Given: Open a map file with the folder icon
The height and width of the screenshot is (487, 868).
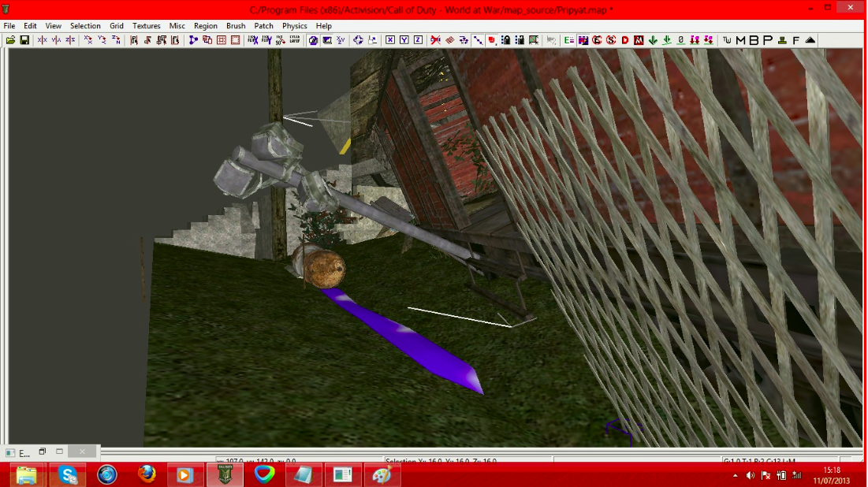Looking at the screenshot, I should [x=10, y=40].
